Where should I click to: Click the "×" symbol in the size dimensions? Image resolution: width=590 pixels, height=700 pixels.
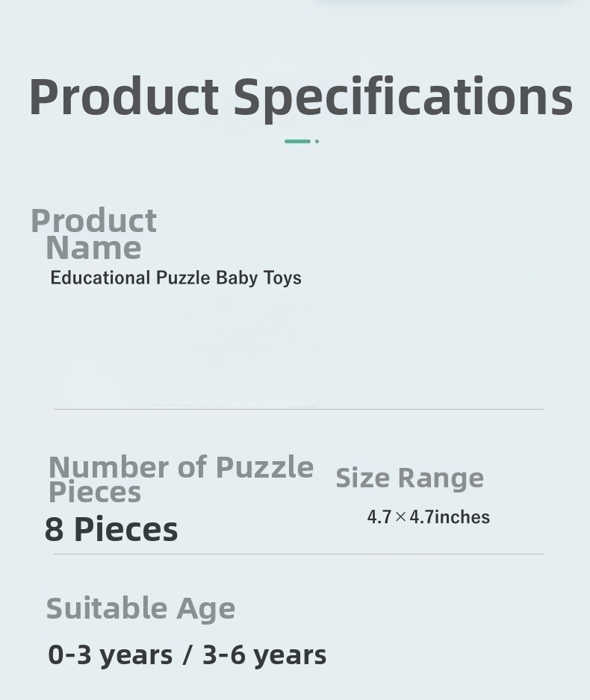400,517
